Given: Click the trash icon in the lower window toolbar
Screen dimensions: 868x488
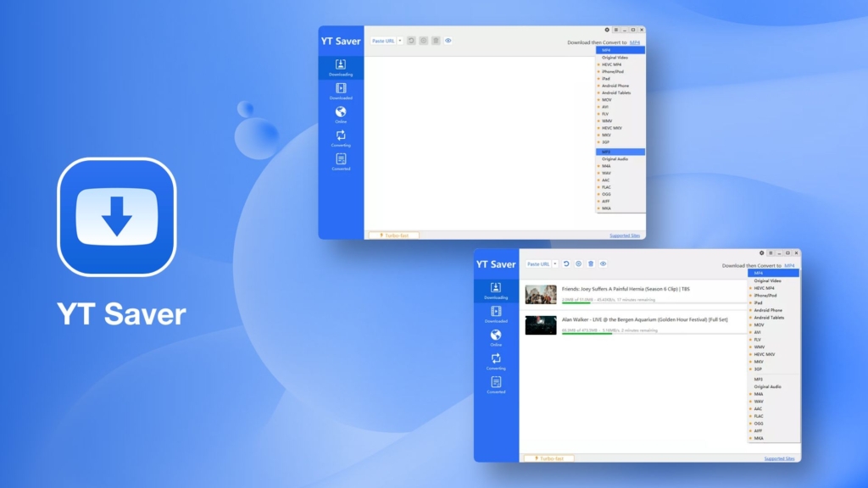Looking at the screenshot, I should (x=591, y=264).
